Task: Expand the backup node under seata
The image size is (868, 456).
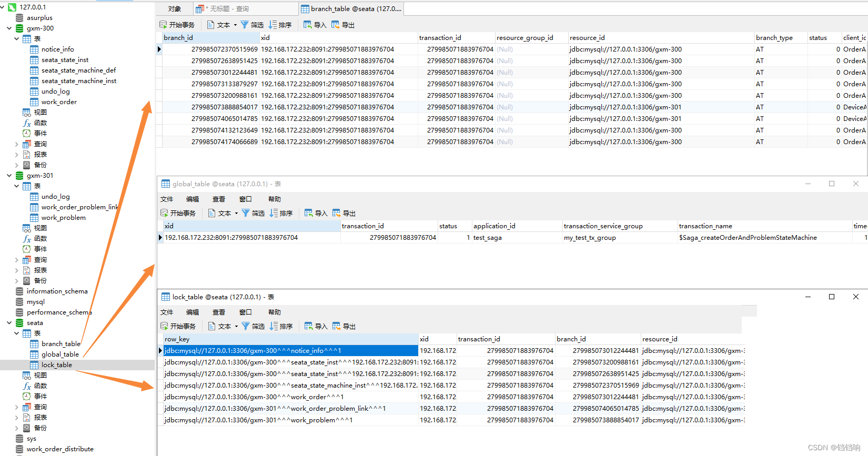Action: click(x=17, y=428)
